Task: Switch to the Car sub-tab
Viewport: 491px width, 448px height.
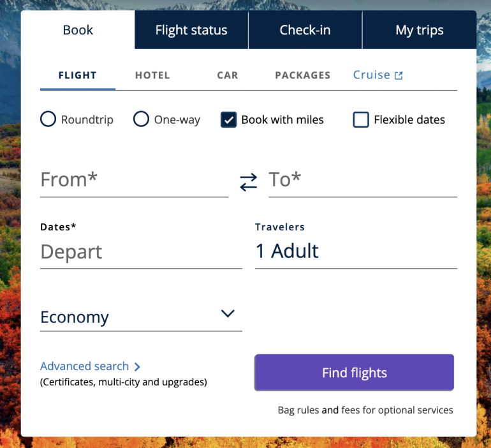Action: point(228,75)
